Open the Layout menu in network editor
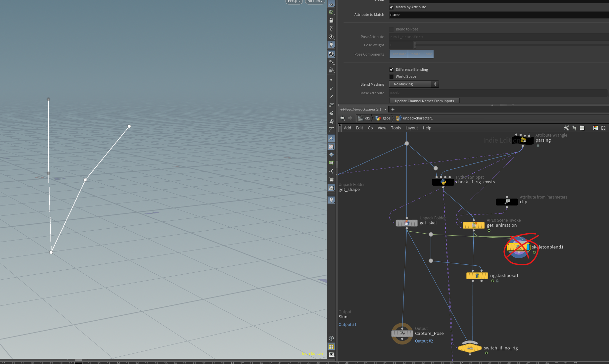609x364 pixels. pos(411,128)
